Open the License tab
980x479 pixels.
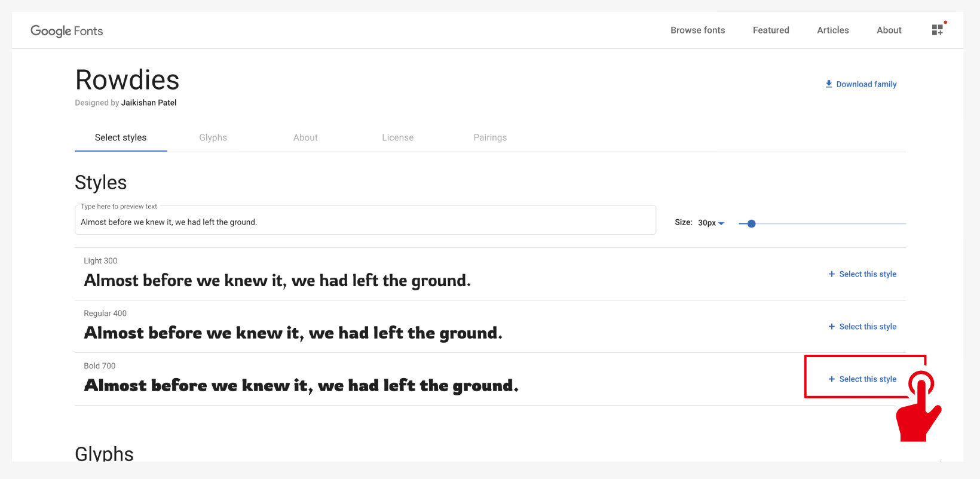point(397,137)
